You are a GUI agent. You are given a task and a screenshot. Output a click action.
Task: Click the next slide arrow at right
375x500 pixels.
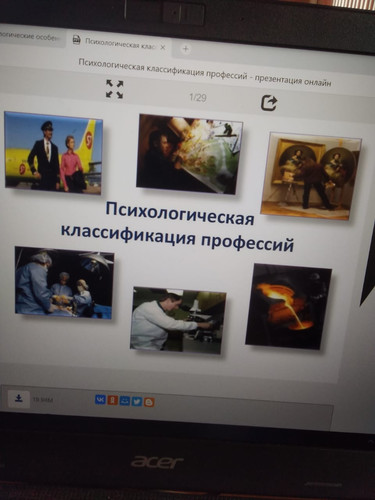(368, 282)
